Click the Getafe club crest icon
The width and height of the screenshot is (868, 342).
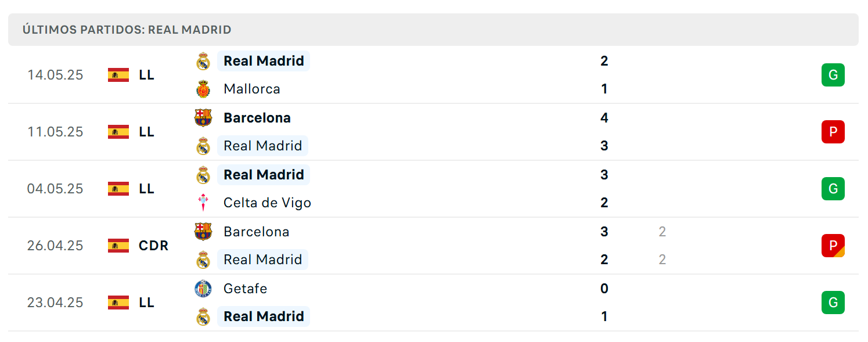(203, 289)
